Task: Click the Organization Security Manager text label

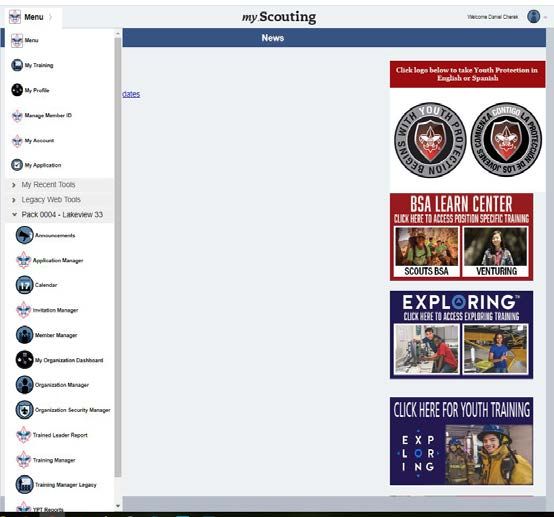Action: point(73,410)
